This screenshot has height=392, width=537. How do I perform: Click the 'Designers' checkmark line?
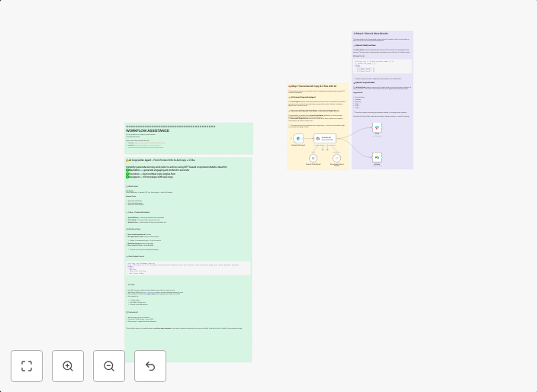pyautogui.click(x=150, y=177)
